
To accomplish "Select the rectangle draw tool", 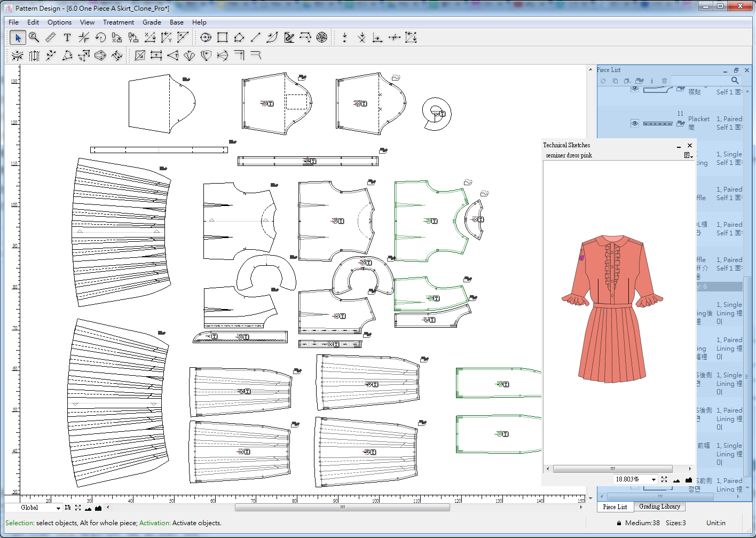I will click(223, 37).
